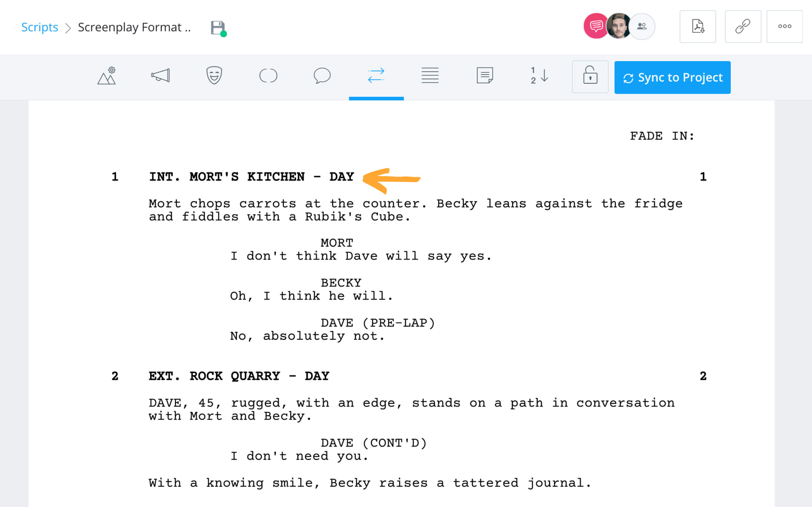Toggle the revision/compare arrows icon

pos(376,76)
